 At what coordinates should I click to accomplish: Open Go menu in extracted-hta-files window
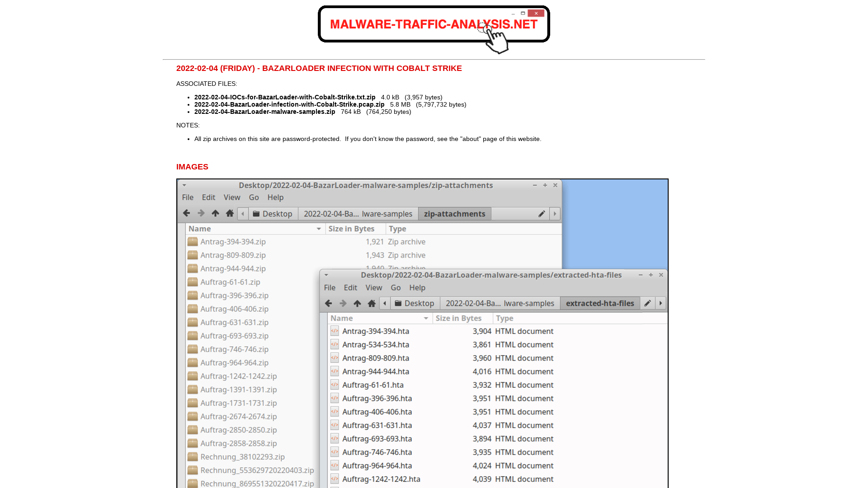click(x=396, y=288)
